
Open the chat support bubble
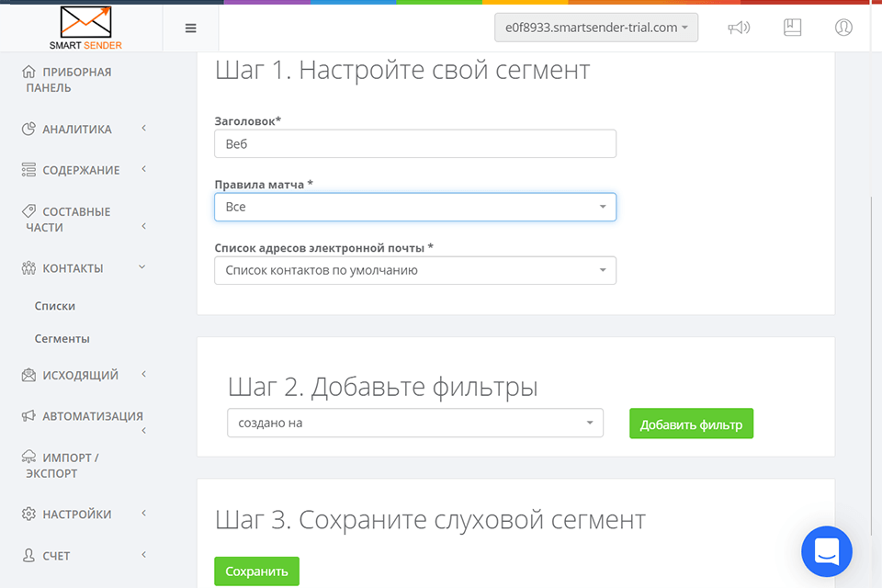coord(826,551)
